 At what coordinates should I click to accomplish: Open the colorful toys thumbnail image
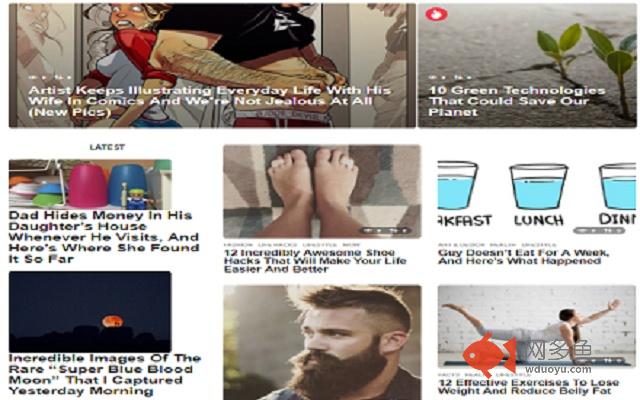90,184
